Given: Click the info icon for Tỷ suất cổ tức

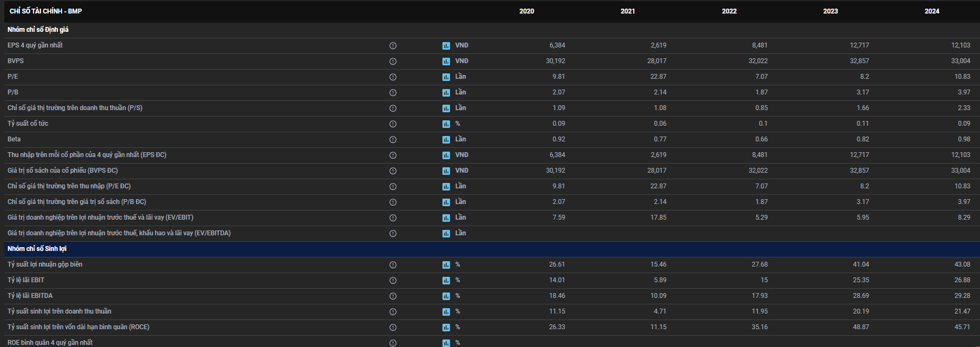Looking at the screenshot, I should point(393,124).
